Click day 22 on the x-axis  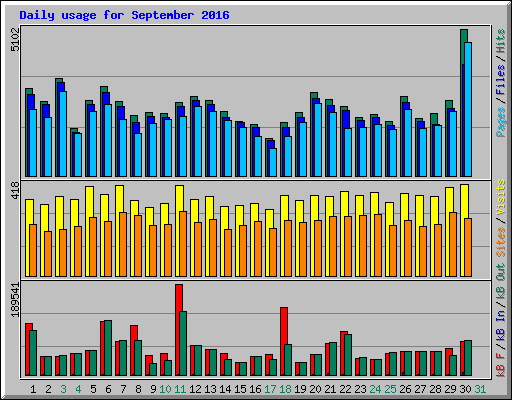(345, 389)
